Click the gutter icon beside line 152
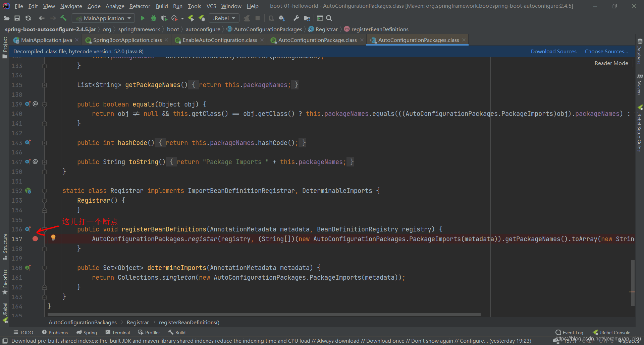The height and width of the screenshot is (345, 644). pos(28,191)
